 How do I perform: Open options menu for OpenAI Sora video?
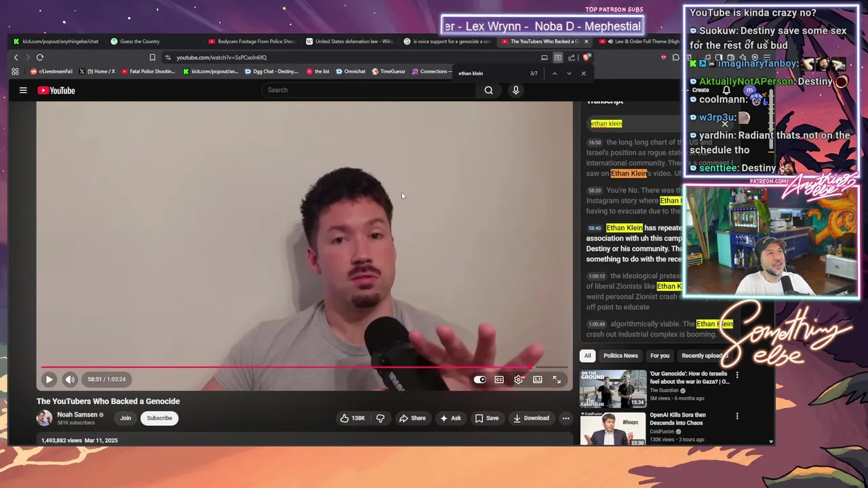tap(737, 416)
